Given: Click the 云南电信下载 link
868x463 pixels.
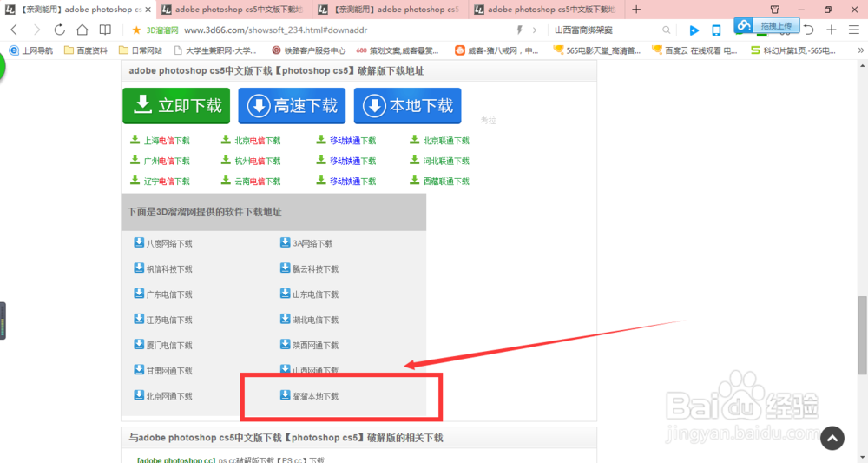Looking at the screenshot, I should pyautogui.click(x=258, y=181).
